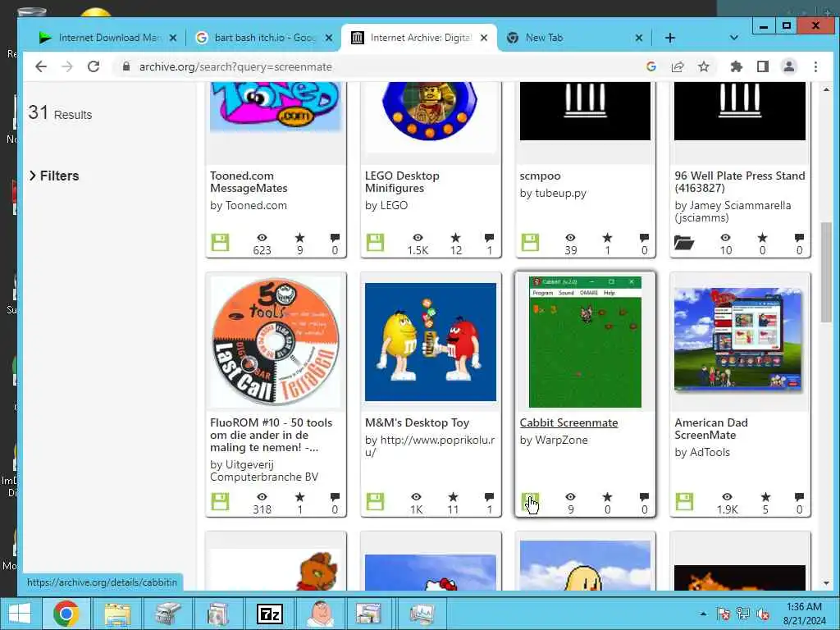Open the scmpoo item title
Viewport: 840px width, 630px height.
click(x=540, y=176)
